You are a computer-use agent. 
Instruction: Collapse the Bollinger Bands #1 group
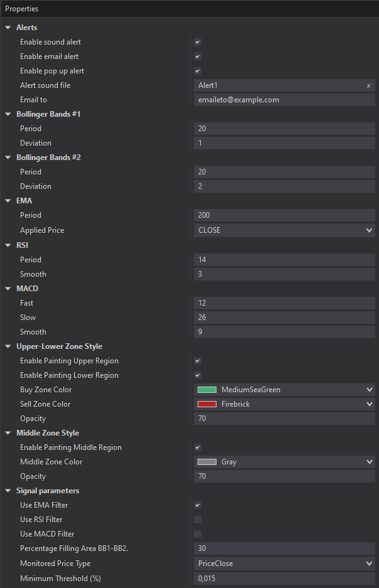click(x=8, y=114)
